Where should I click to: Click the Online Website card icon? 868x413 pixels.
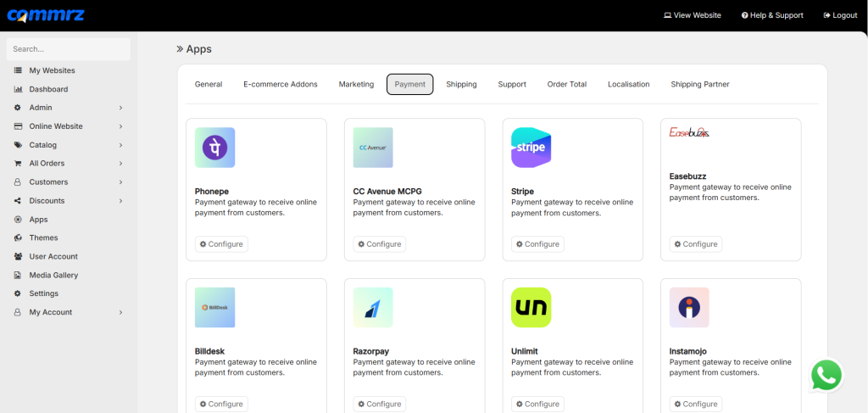point(18,126)
